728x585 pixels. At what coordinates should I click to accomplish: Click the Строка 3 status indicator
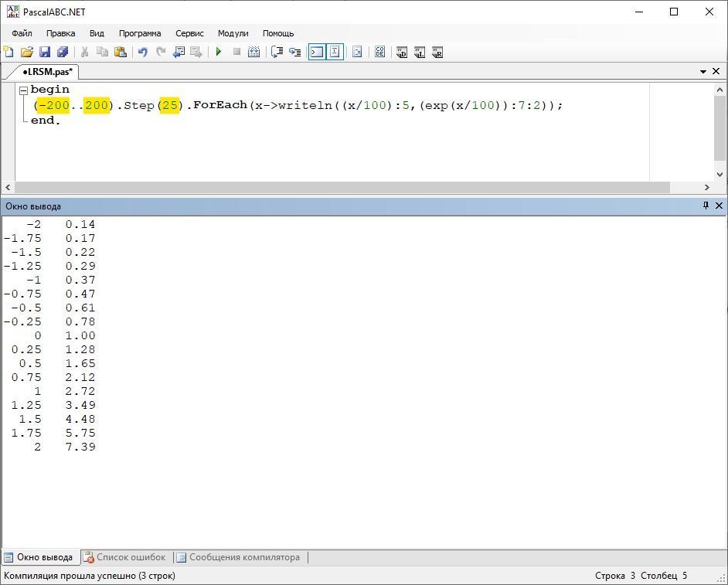pyautogui.click(x=614, y=576)
